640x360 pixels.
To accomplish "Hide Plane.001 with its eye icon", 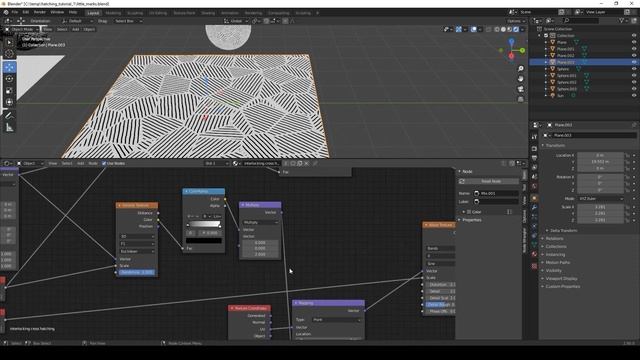I will (634, 49).
